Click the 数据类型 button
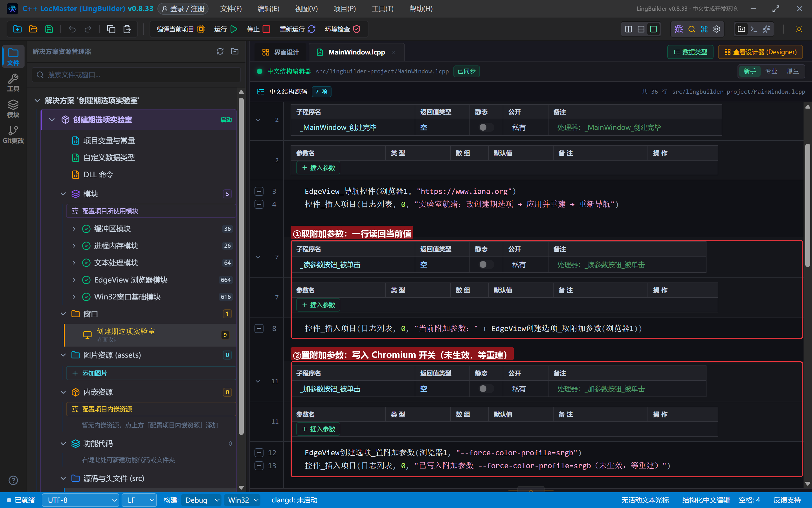 coord(690,52)
